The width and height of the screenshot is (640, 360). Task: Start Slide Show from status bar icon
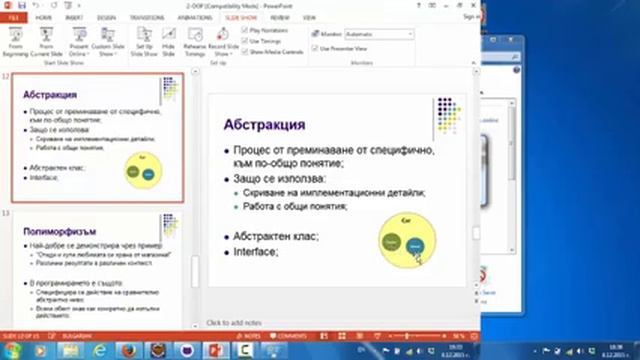[377, 336]
